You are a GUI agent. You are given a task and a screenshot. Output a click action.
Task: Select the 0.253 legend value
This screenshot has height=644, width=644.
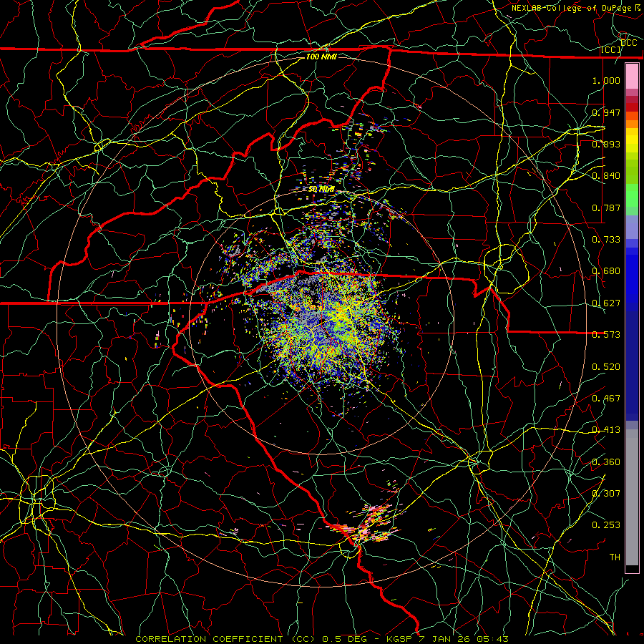(606, 525)
